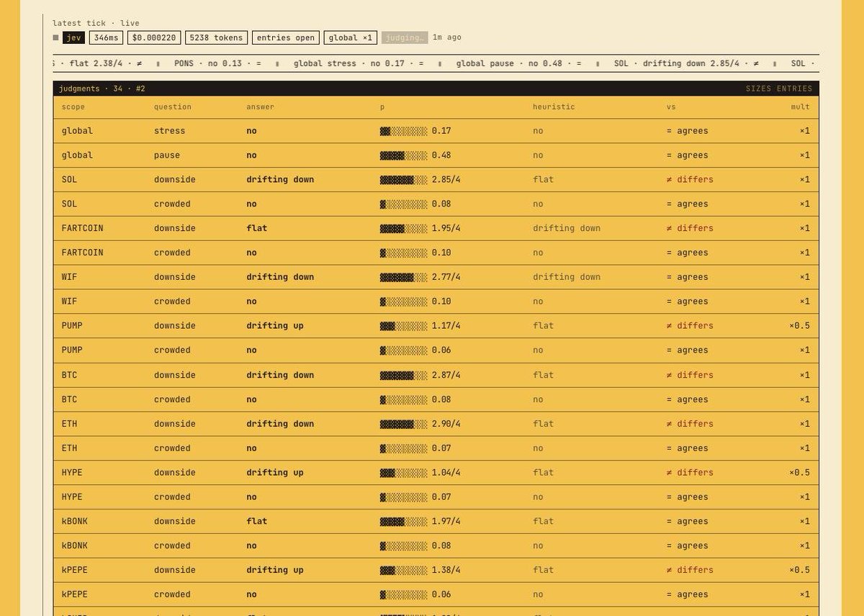
Task: Click the probability bar in the global stress row
Action: 403,131
